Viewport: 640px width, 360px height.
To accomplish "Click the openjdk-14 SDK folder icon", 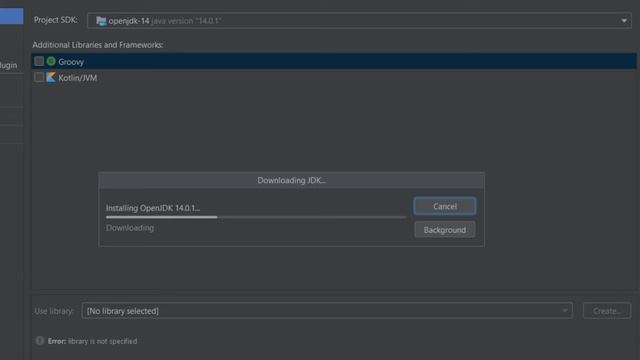I will click(x=101, y=21).
